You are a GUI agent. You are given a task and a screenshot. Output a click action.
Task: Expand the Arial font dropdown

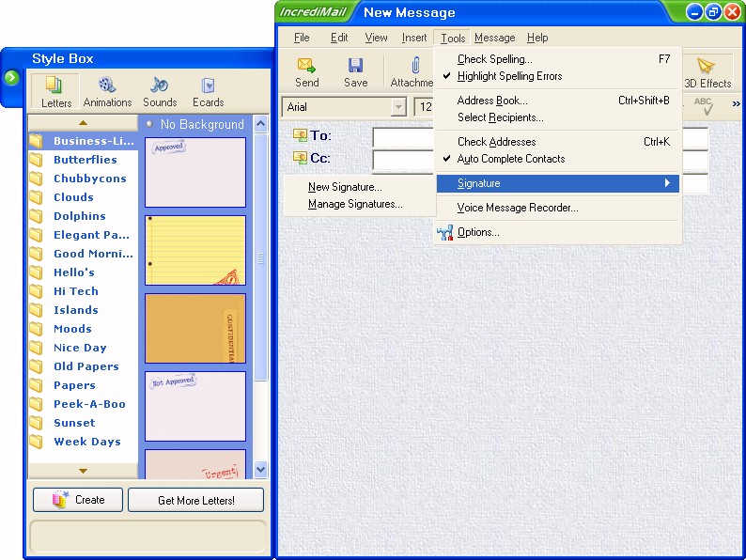click(x=399, y=107)
